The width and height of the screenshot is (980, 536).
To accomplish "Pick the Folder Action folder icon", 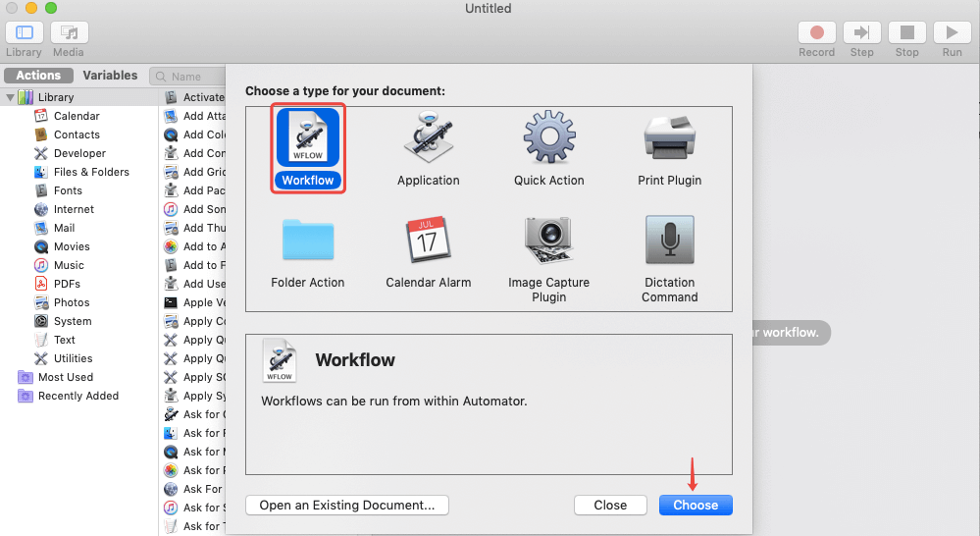I will coord(308,241).
